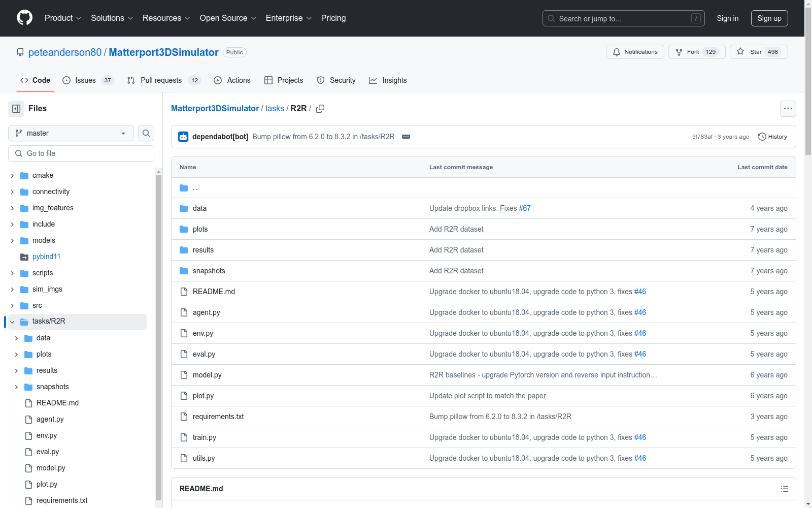This screenshot has width=812, height=508.
Task: Expand the connectivity folder chevron
Action: click(x=12, y=192)
